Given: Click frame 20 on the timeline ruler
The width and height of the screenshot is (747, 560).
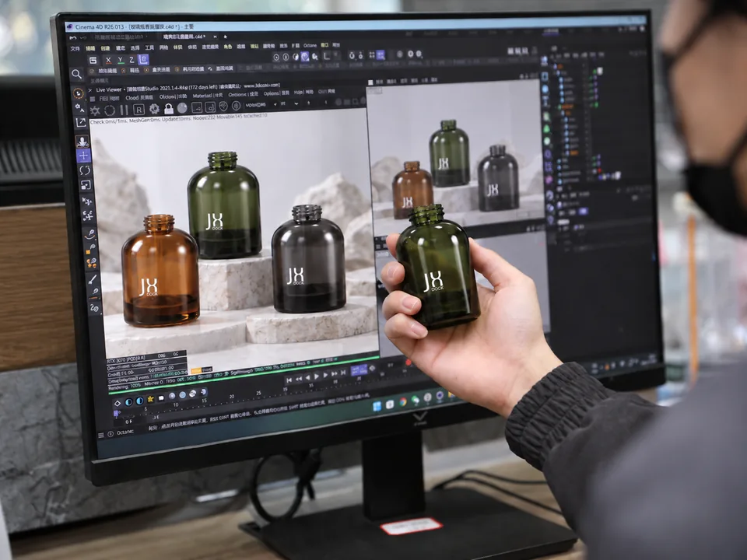Looking at the screenshot, I should tap(232, 396).
